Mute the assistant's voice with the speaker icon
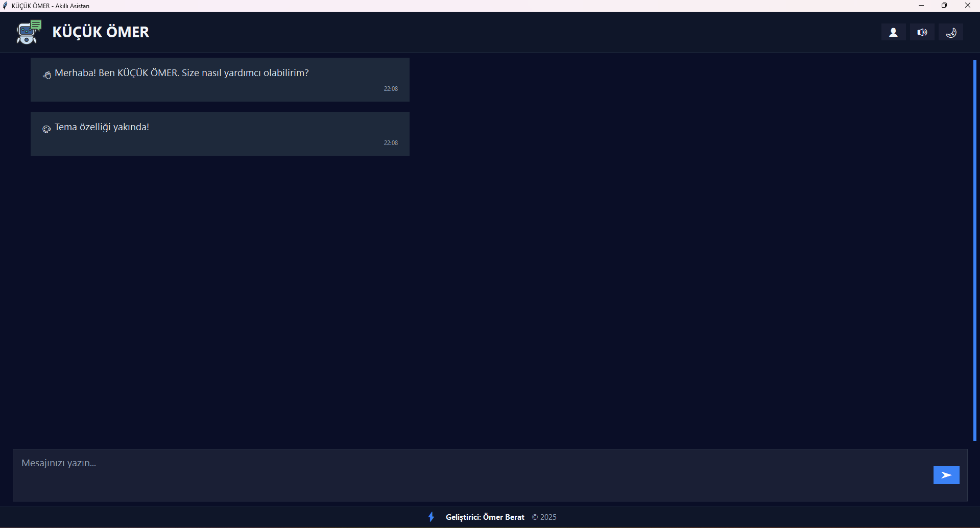The width and height of the screenshot is (980, 528). [922, 32]
